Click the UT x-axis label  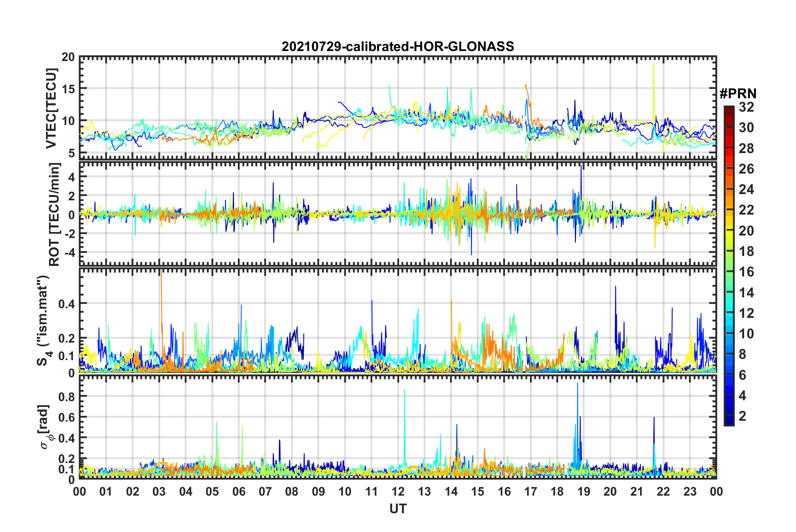[x=398, y=509]
